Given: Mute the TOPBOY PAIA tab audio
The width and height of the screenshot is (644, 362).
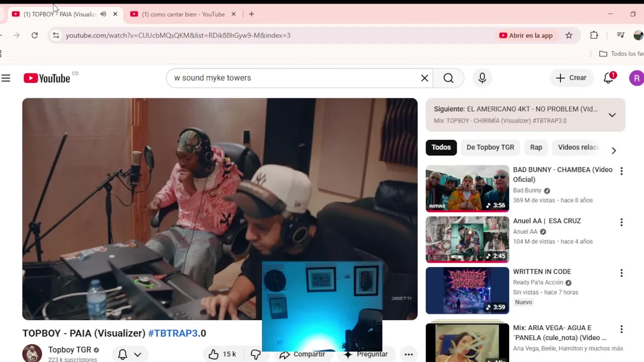Looking at the screenshot, I should 103,14.
